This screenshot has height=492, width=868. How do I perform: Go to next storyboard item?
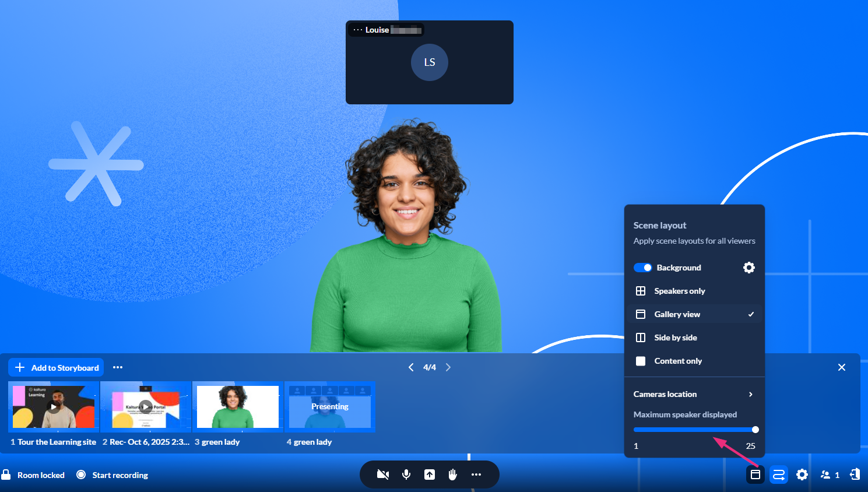(448, 367)
